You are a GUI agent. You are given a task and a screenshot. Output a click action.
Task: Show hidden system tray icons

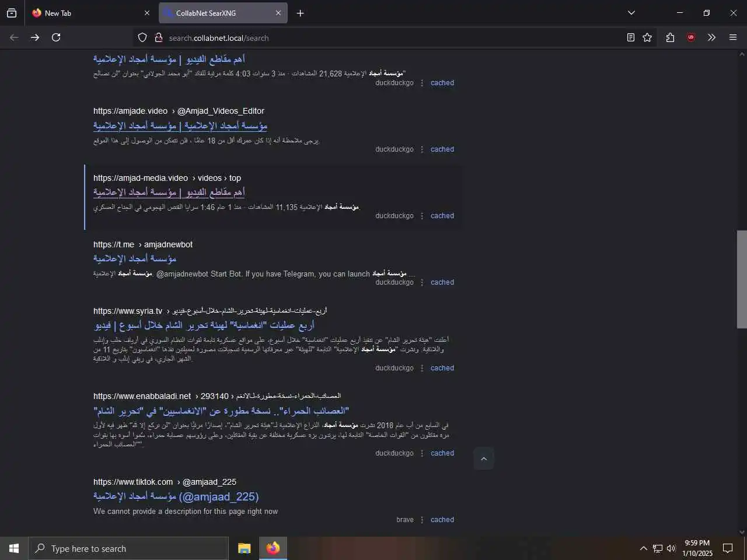point(643,548)
